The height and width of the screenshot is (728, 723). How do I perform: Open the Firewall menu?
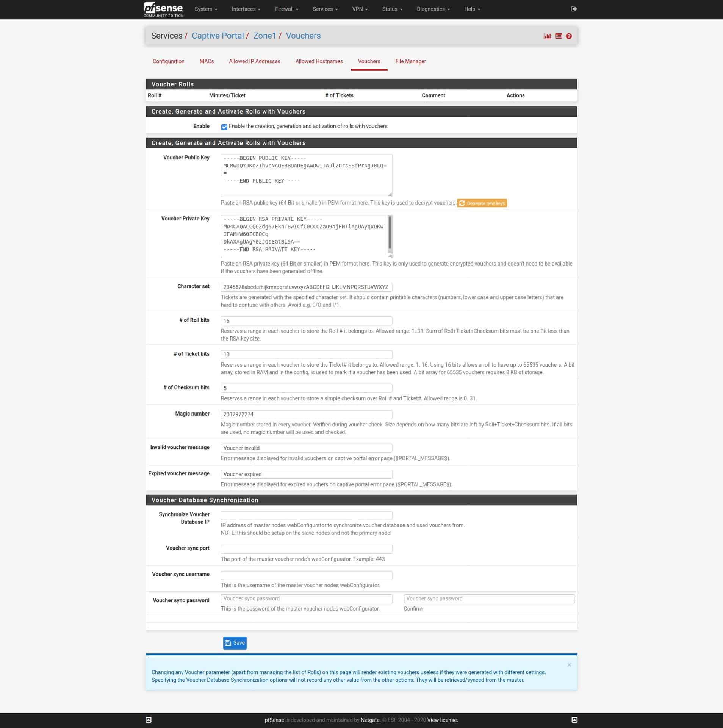pyautogui.click(x=286, y=9)
